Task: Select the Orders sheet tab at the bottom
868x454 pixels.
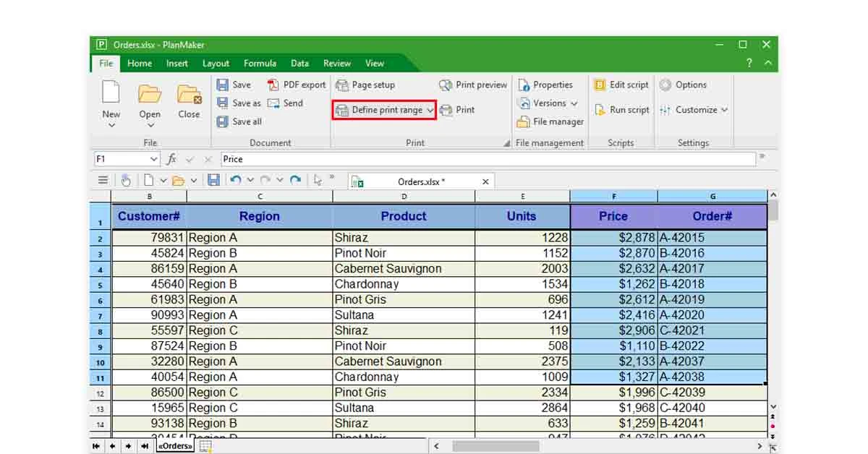Action: [174, 446]
